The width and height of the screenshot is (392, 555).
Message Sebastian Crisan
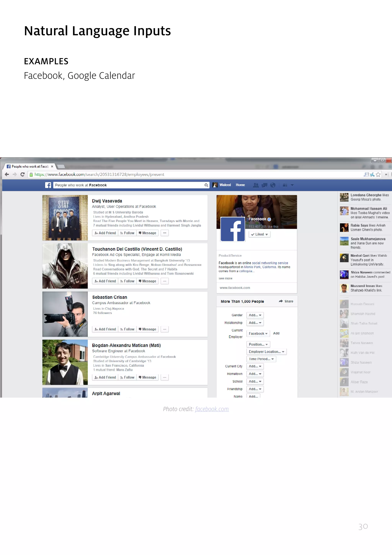point(147,329)
